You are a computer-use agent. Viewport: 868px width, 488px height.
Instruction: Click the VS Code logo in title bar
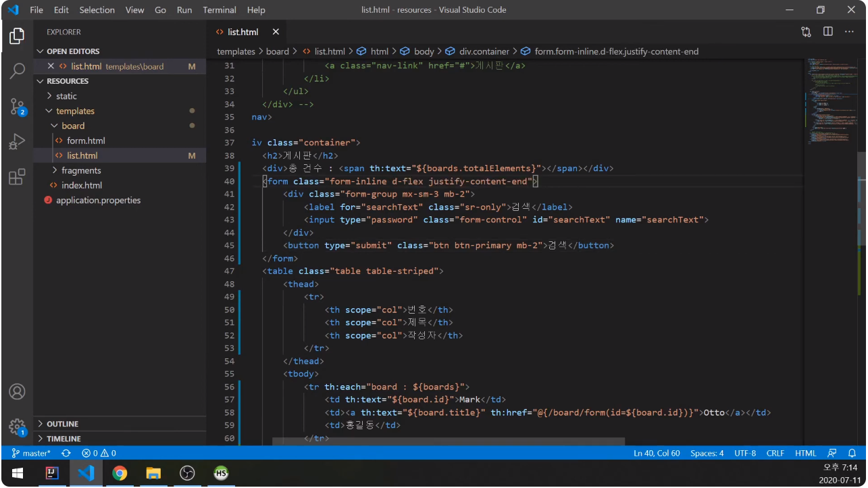point(13,9)
